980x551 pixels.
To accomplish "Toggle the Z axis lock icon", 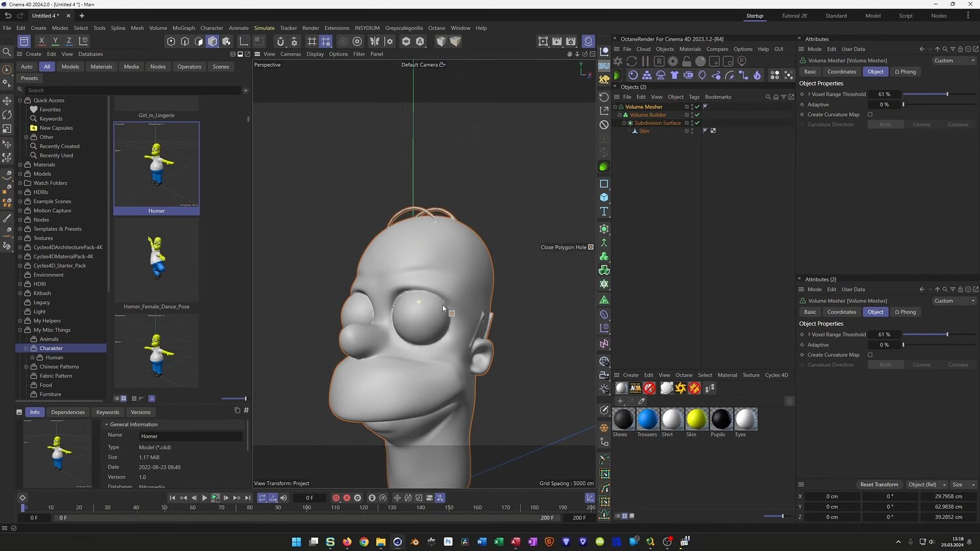I will tap(69, 41).
